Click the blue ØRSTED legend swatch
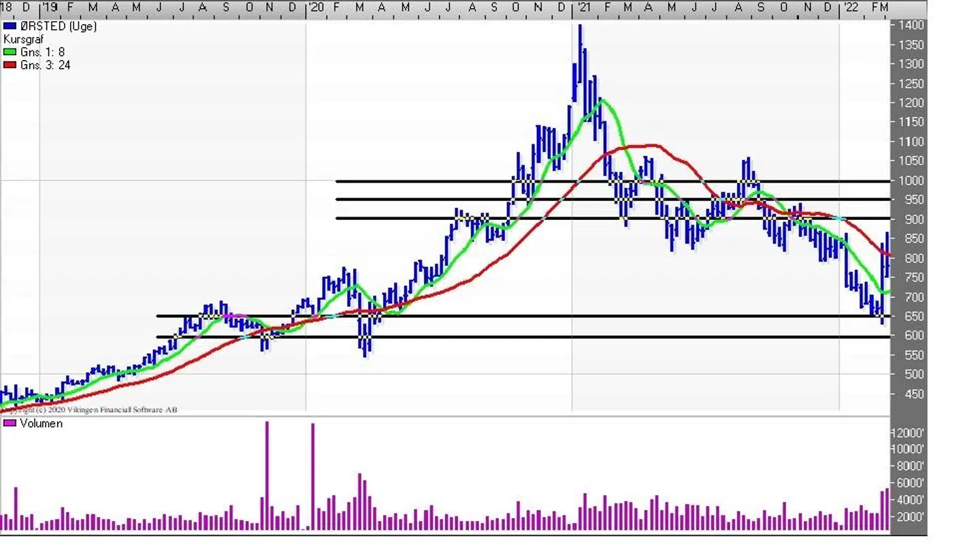Viewport: 980px width, 551px height. [10, 27]
